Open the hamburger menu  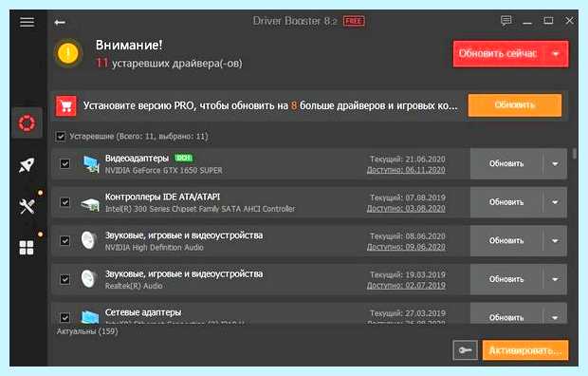click(x=27, y=22)
